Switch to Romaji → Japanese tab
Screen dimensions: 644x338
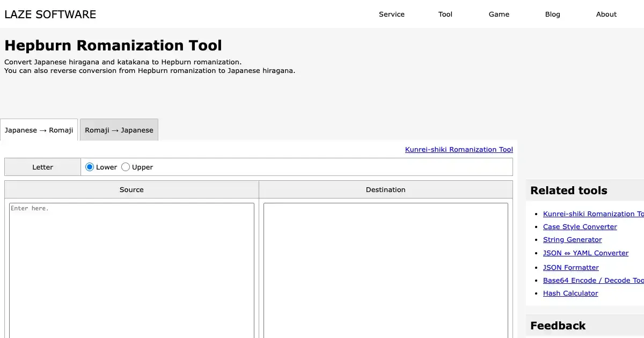click(119, 130)
